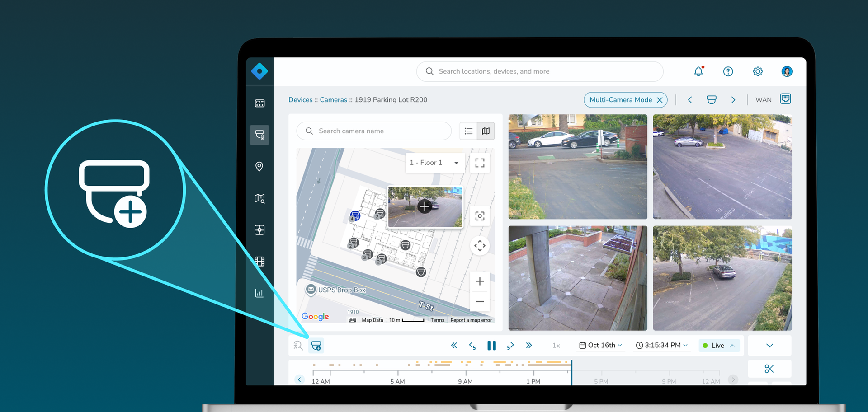Viewport: 868px width, 412px height.
Task: Switch to list view toggle
Action: tap(468, 131)
